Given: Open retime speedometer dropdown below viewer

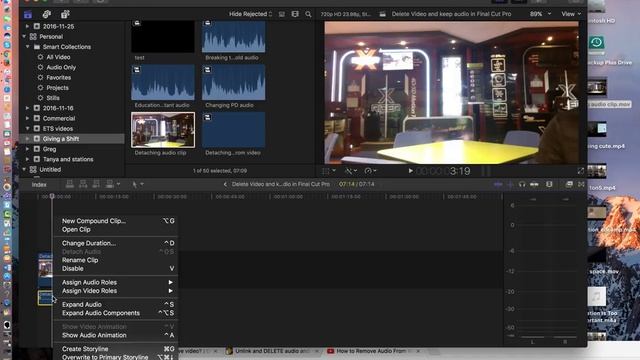Looking at the screenshot, I should tap(370, 171).
